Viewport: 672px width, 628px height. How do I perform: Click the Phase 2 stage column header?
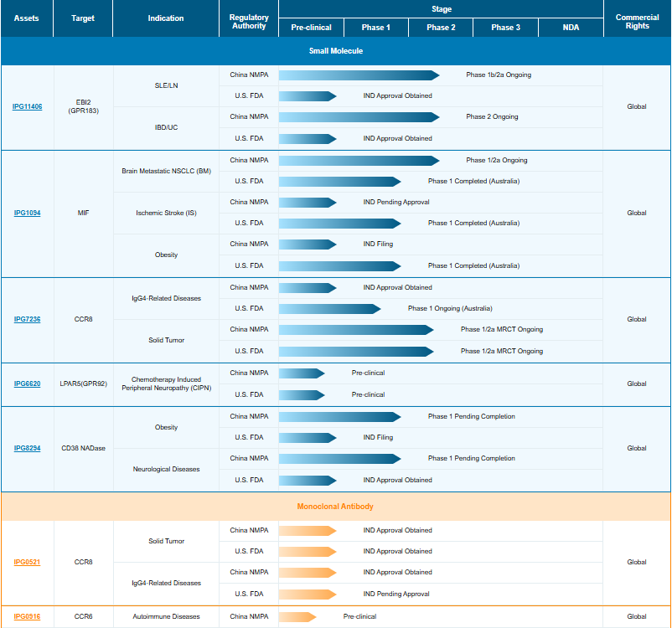click(x=440, y=28)
